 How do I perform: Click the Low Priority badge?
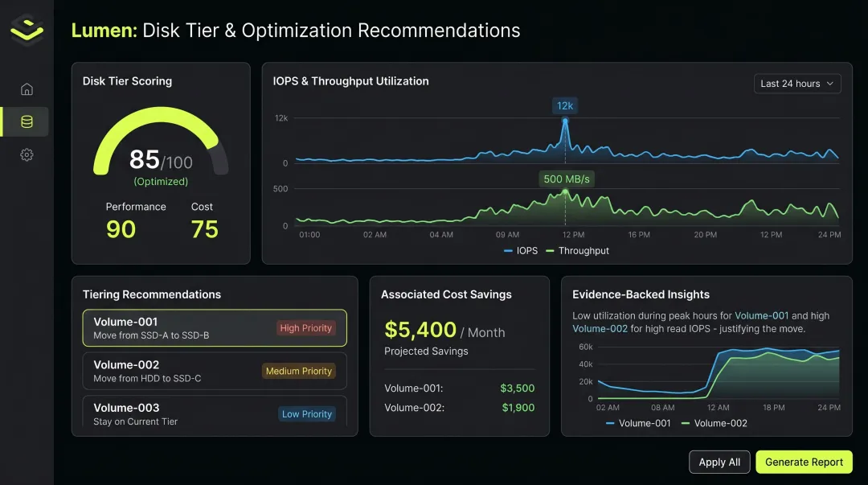click(307, 414)
